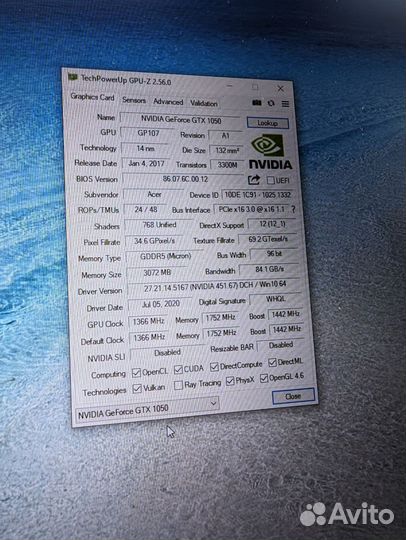Click the Name field NVIDIA GeForce GTX 1050
Viewport: 406px width, 540px height.
tap(181, 120)
